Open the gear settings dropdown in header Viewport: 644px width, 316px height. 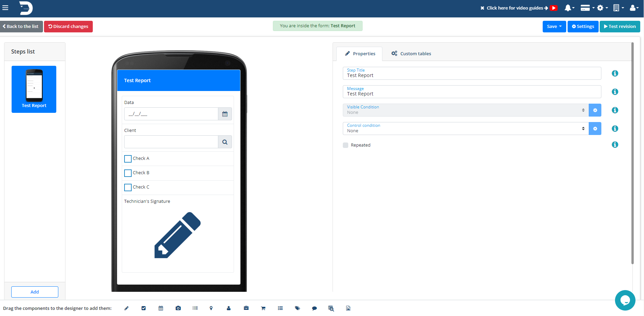[x=602, y=8]
